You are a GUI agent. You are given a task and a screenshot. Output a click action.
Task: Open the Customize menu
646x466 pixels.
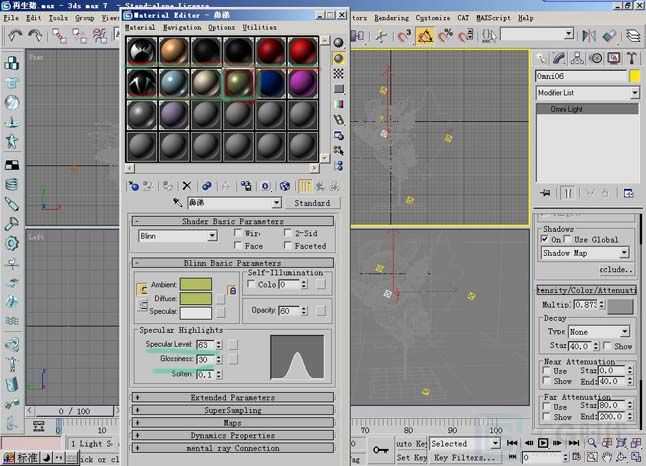(433, 18)
